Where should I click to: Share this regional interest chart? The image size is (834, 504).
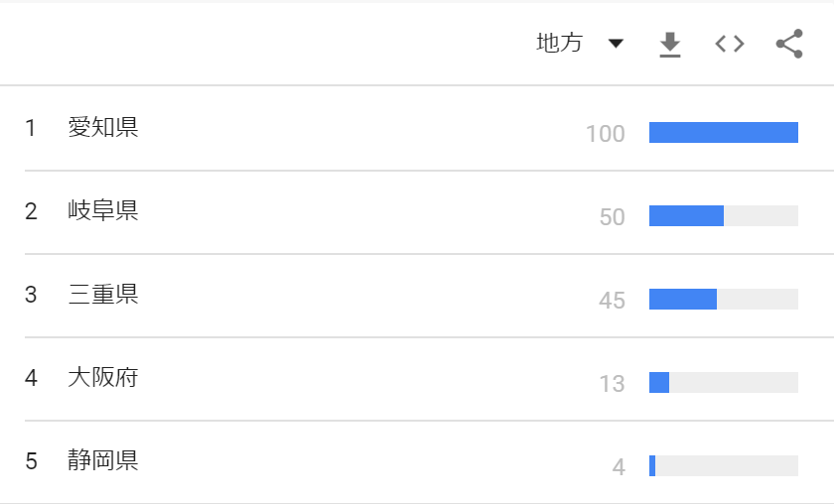tap(789, 44)
